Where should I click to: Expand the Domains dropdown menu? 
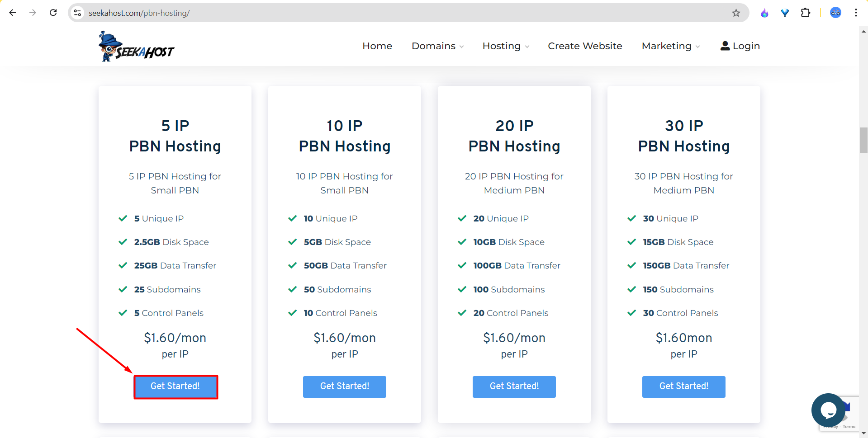[437, 46]
